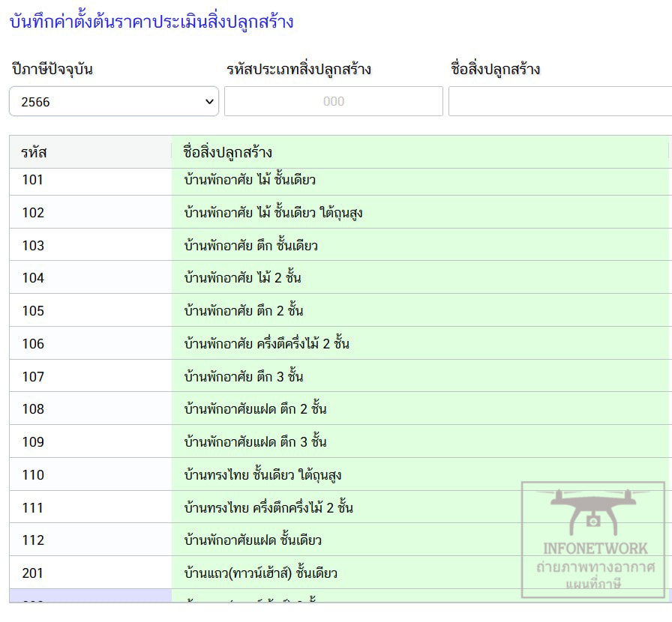Click name บ้านแถว(ทาวน์เฮ้าส์) ชั้นเดียว
672x622 pixels.
click(260, 573)
